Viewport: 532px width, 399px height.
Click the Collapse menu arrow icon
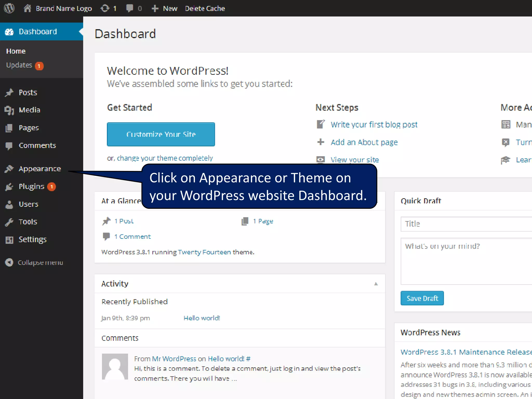[x=9, y=262]
